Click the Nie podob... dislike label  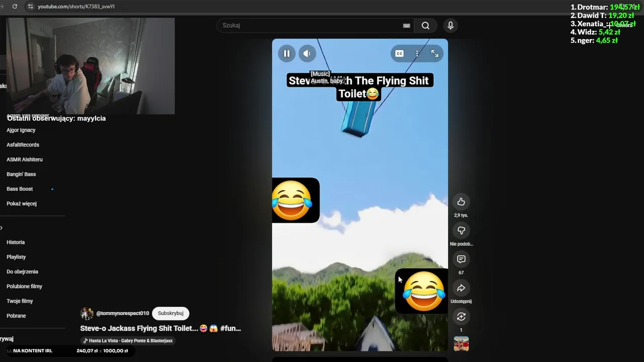click(x=461, y=244)
